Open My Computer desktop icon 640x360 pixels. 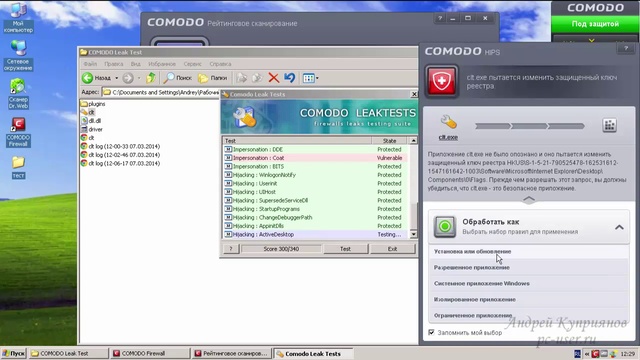18,18
